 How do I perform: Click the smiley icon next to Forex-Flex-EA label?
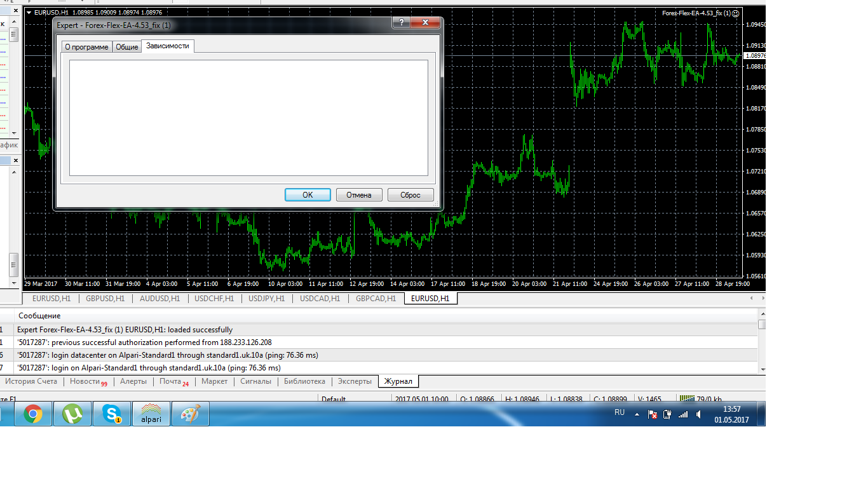click(x=736, y=13)
